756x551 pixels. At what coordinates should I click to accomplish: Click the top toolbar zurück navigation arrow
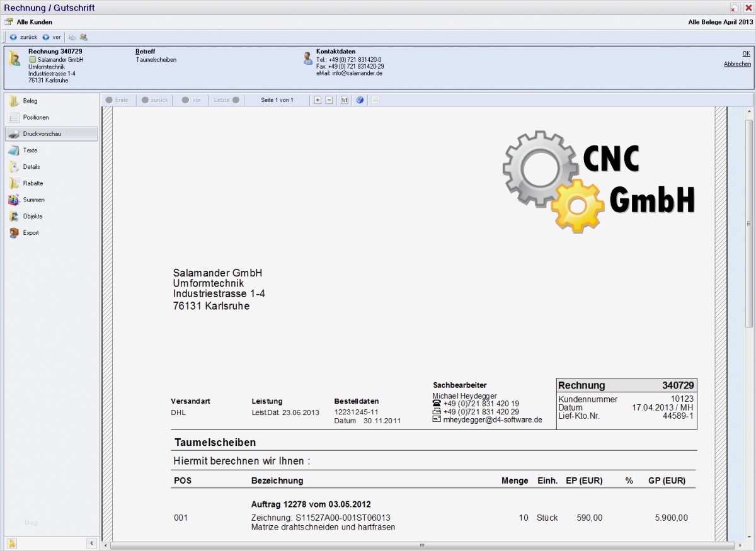click(13, 37)
